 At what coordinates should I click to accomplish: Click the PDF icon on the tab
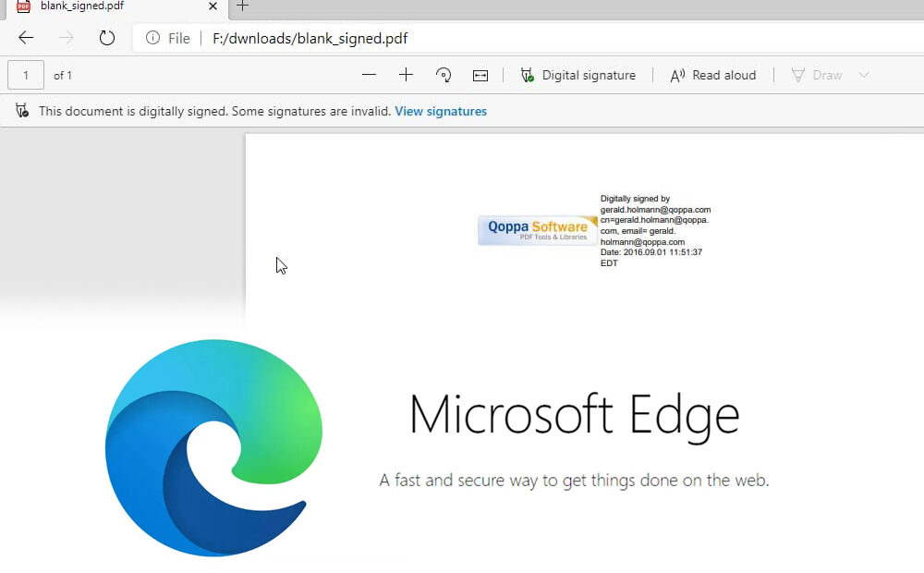(23, 6)
